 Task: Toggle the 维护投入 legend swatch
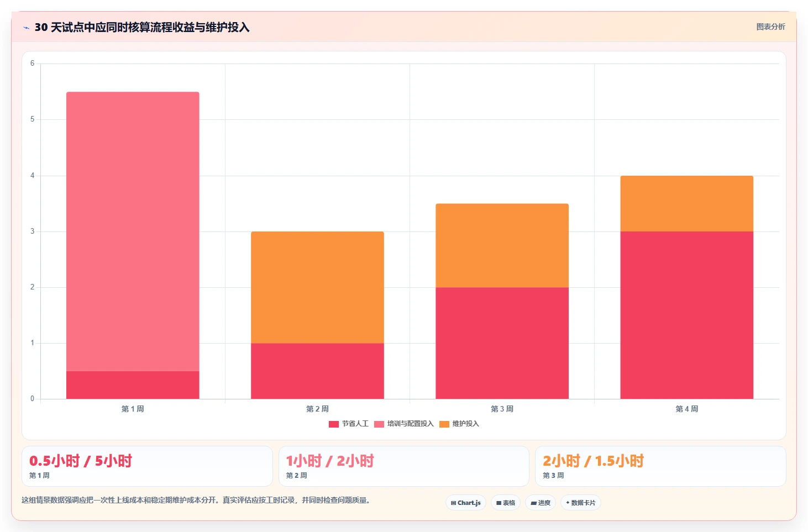pos(444,424)
